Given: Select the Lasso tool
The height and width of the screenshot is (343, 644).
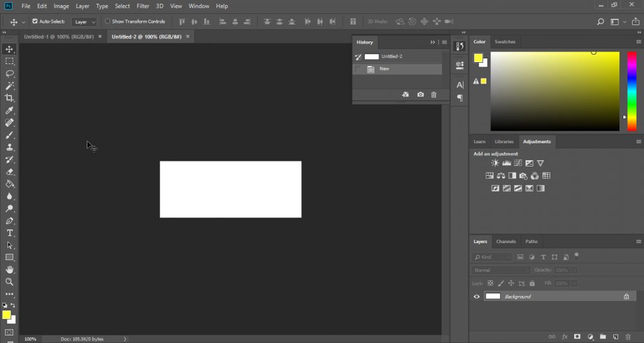Looking at the screenshot, I should (x=9, y=73).
